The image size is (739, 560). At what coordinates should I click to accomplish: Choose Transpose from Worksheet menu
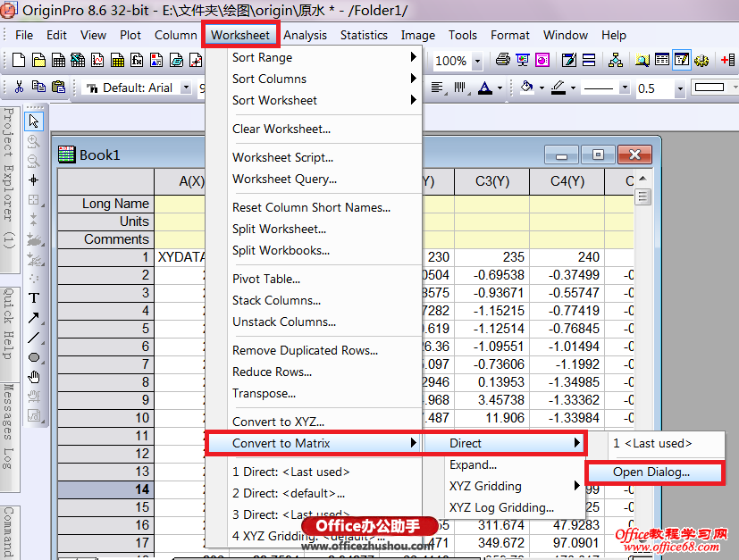click(x=264, y=393)
